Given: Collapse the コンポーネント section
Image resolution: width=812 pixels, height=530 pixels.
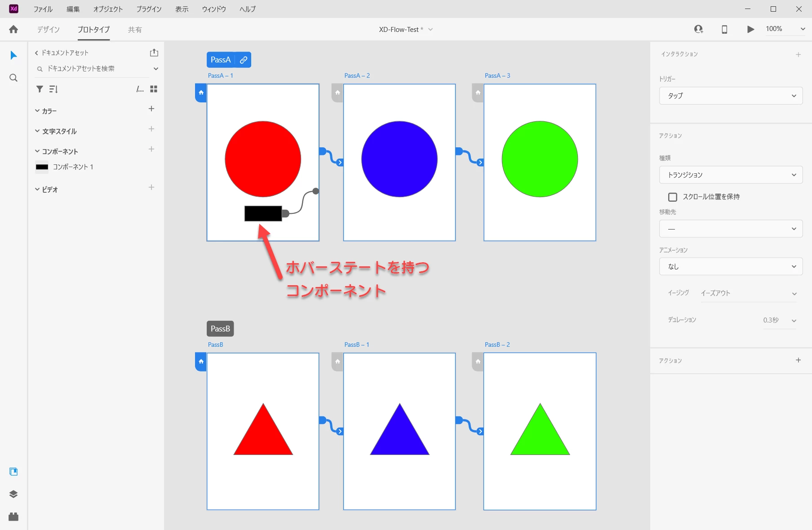Looking at the screenshot, I should pyautogui.click(x=37, y=151).
